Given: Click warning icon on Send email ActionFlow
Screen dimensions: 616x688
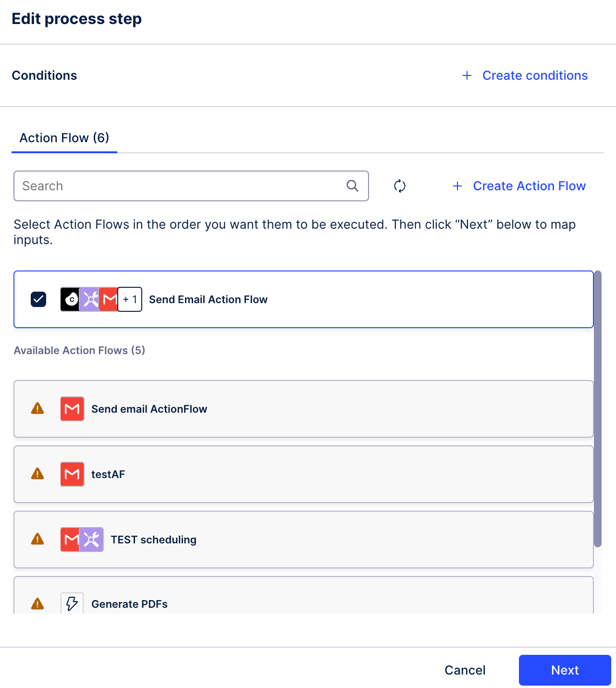Looking at the screenshot, I should coord(37,409).
